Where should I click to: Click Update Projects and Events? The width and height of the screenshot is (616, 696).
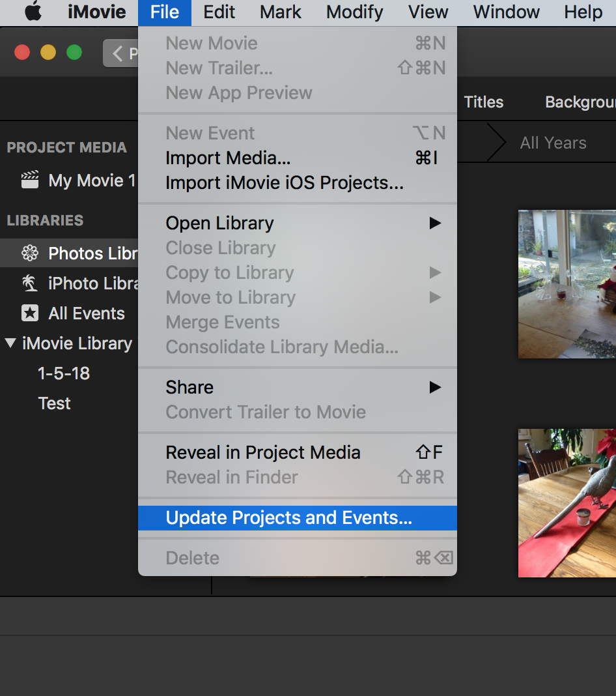pos(288,517)
